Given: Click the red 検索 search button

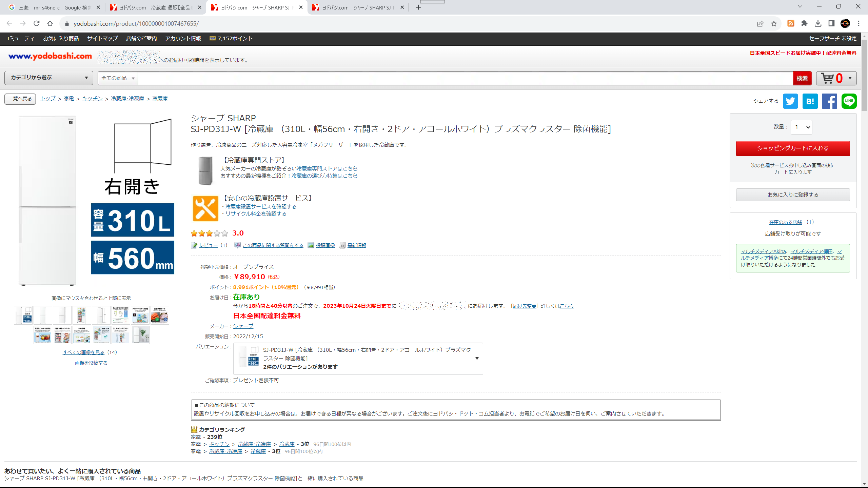Looking at the screenshot, I should 802,78.
